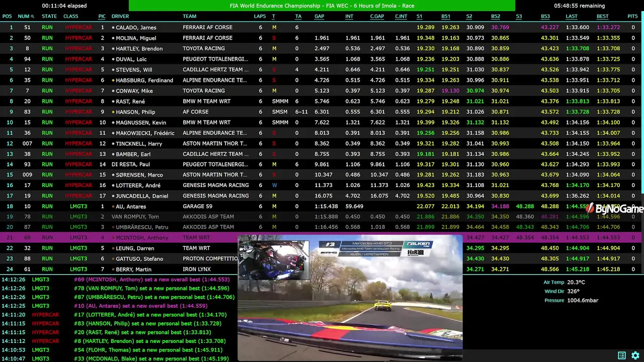644x362 pixels.
Task: Click the LAPS column header
Action: 260,17
